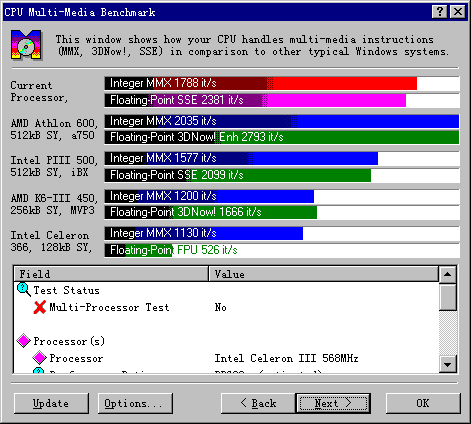Click the Field column header
471x424 pixels.
click(x=111, y=274)
